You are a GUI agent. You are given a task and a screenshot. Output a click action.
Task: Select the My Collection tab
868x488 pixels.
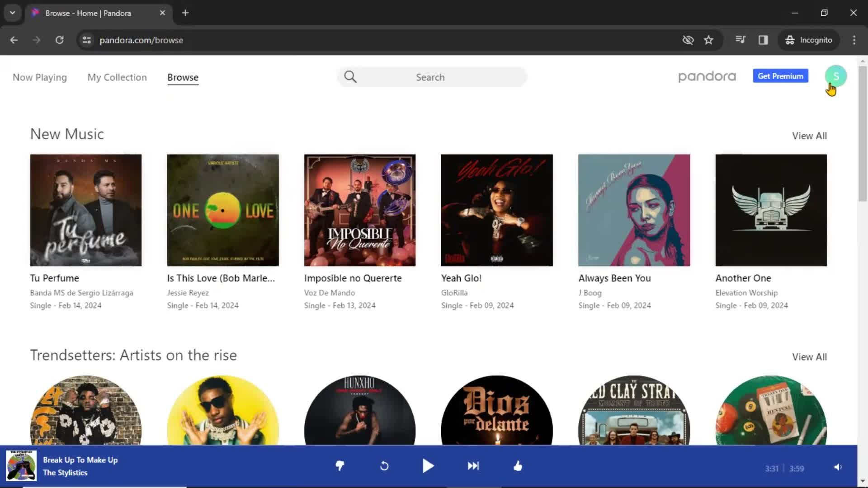pyautogui.click(x=117, y=77)
